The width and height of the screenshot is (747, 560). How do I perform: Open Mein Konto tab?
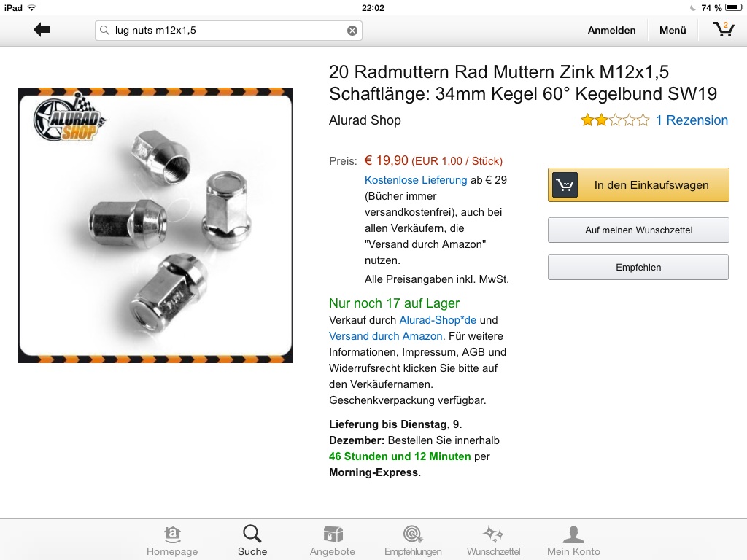pyautogui.click(x=573, y=541)
